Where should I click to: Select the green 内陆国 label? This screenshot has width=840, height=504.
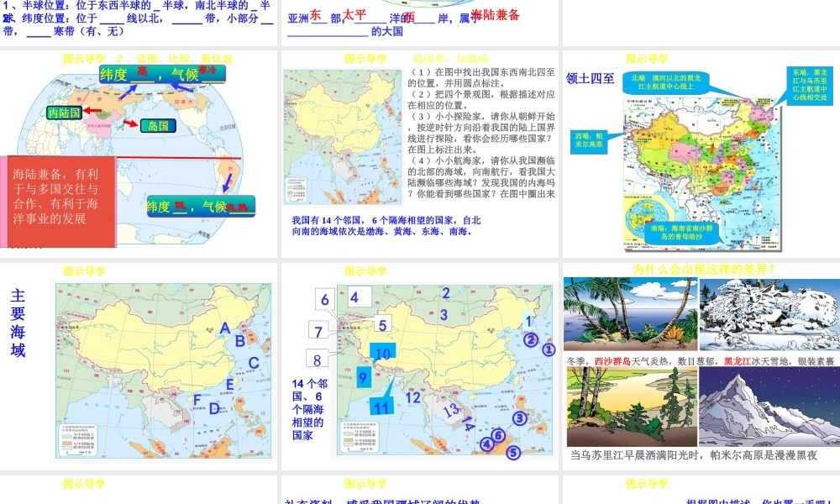65,113
